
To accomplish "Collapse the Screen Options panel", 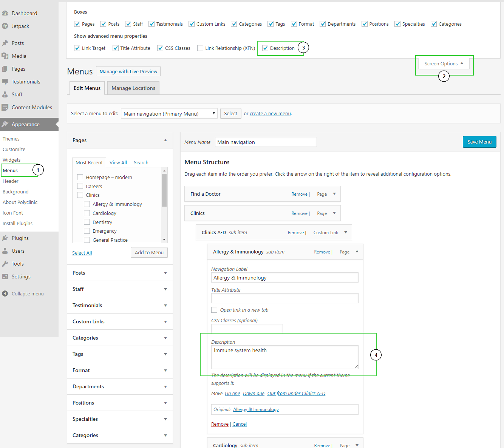I will [444, 63].
